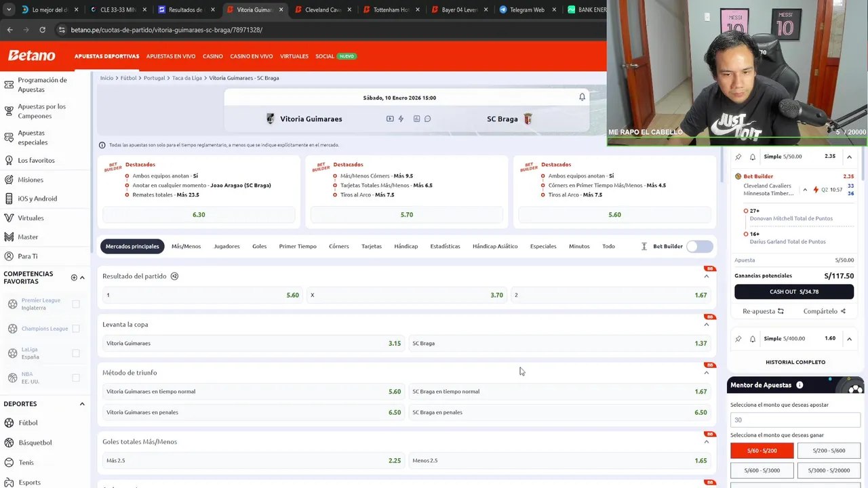Pick Vitoria Guimaraes 3.15 in Levanta la copa
This screenshot has width=868, height=488.
(x=252, y=343)
